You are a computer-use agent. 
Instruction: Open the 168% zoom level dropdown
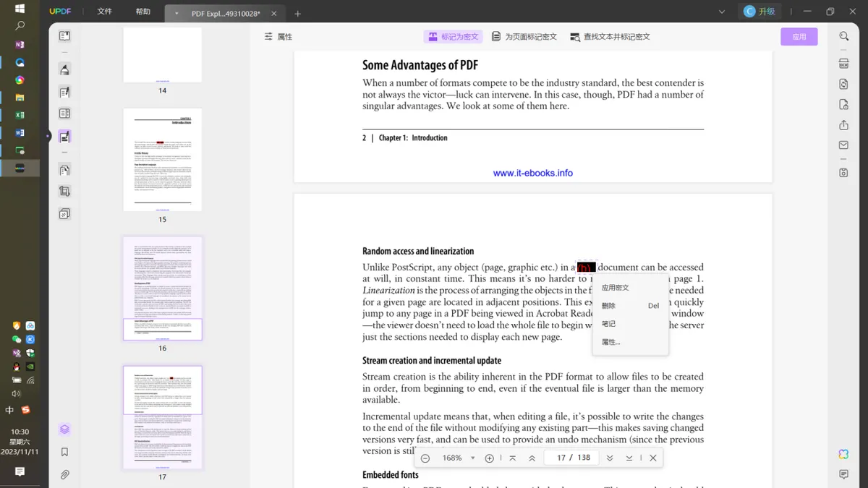473,458
